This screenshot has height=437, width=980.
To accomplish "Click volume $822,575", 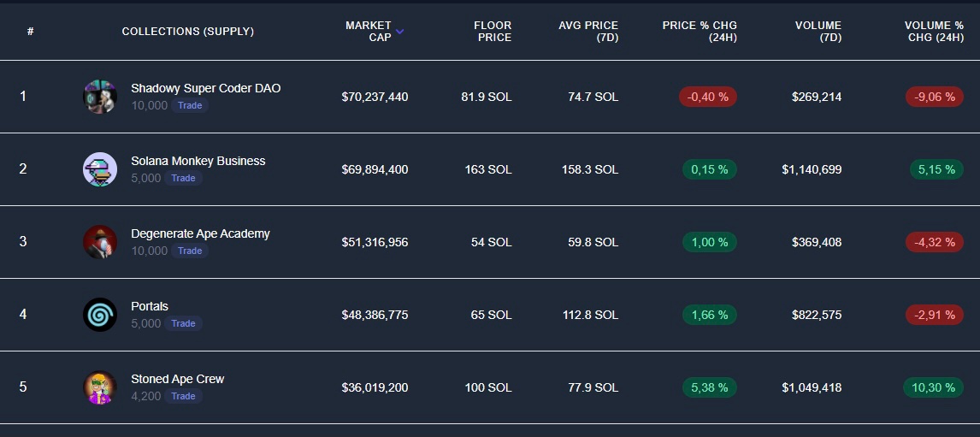I will tap(817, 315).
